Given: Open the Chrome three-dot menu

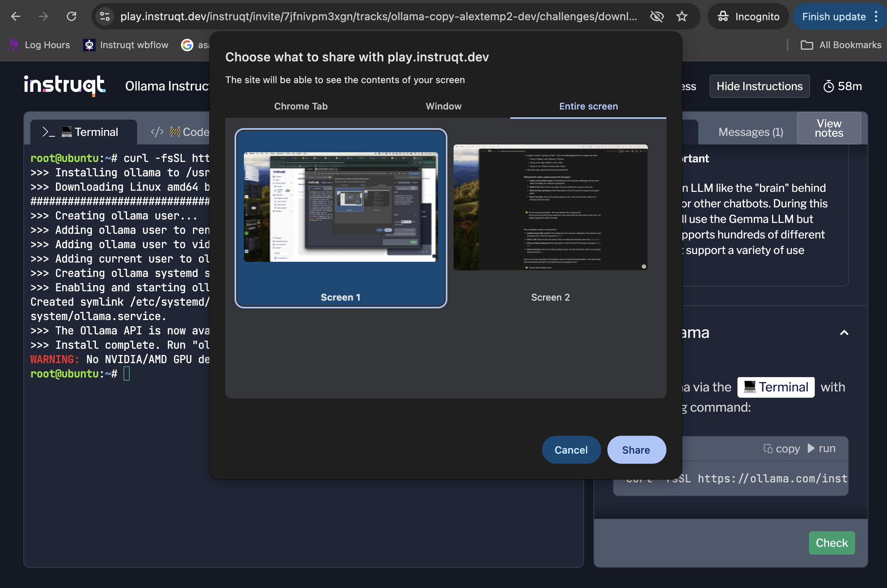Looking at the screenshot, I should [x=876, y=16].
